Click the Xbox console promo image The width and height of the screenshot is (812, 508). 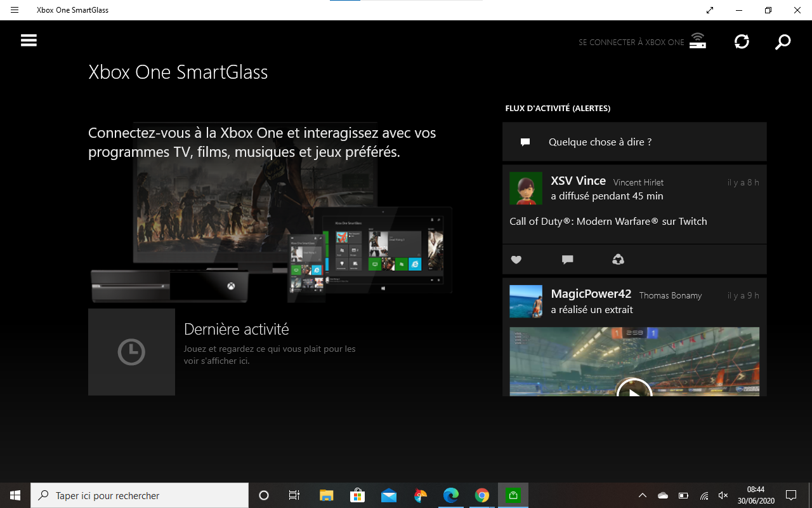click(x=271, y=213)
